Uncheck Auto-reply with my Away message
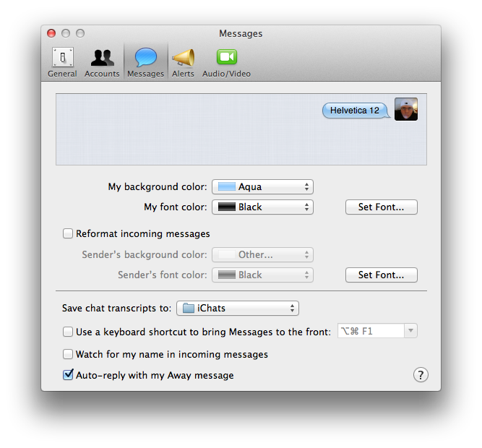 pyautogui.click(x=68, y=375)
